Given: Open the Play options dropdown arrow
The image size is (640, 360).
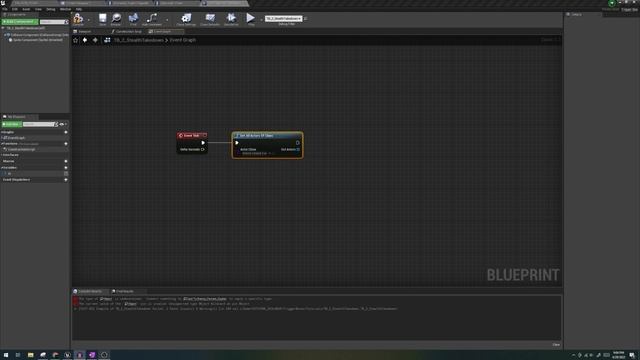Looking at the screenshot, I should (x=261, y=20).
